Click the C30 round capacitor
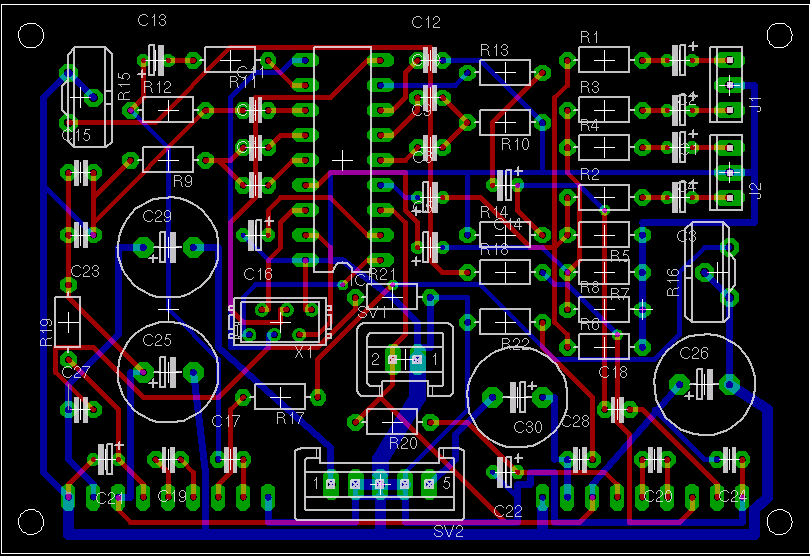The height and width of the screenshot is (556, 810). point(518,397)
